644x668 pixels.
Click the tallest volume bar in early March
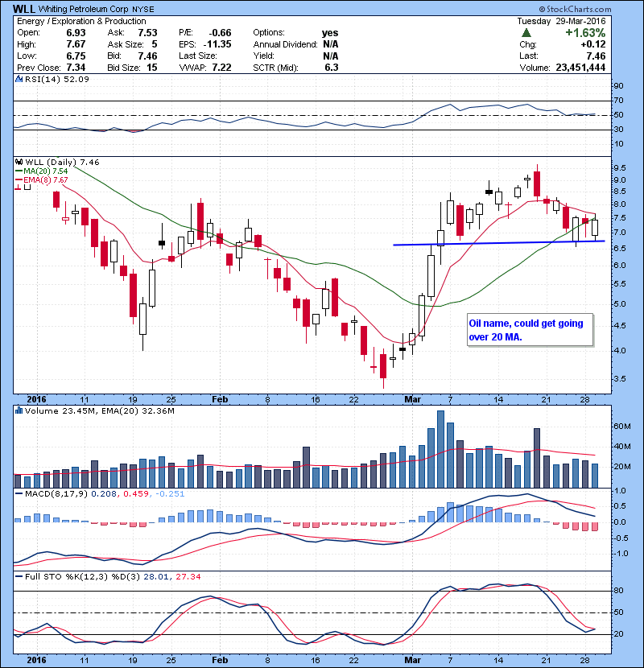pyautogui.click(x=440, y=449)
